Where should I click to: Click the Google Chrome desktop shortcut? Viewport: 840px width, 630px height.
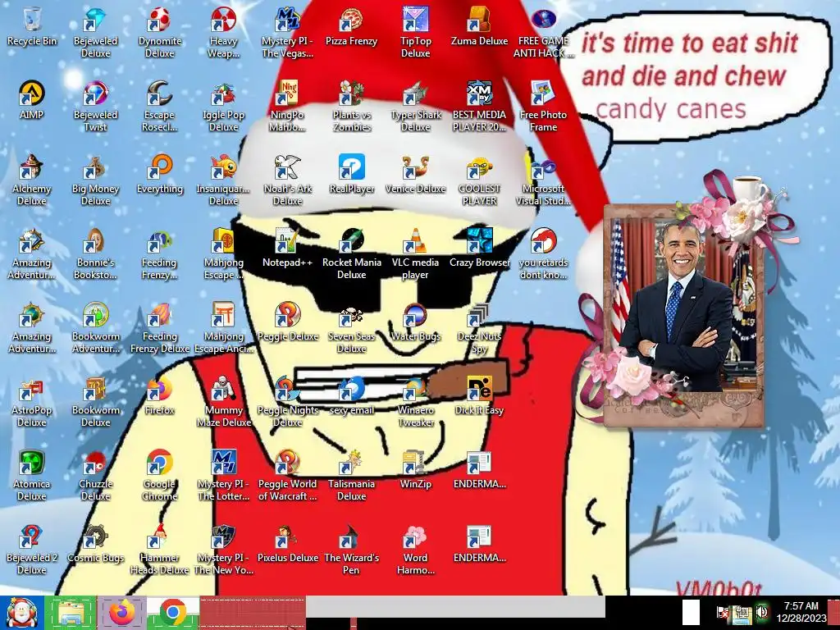(x=160, y=475)
